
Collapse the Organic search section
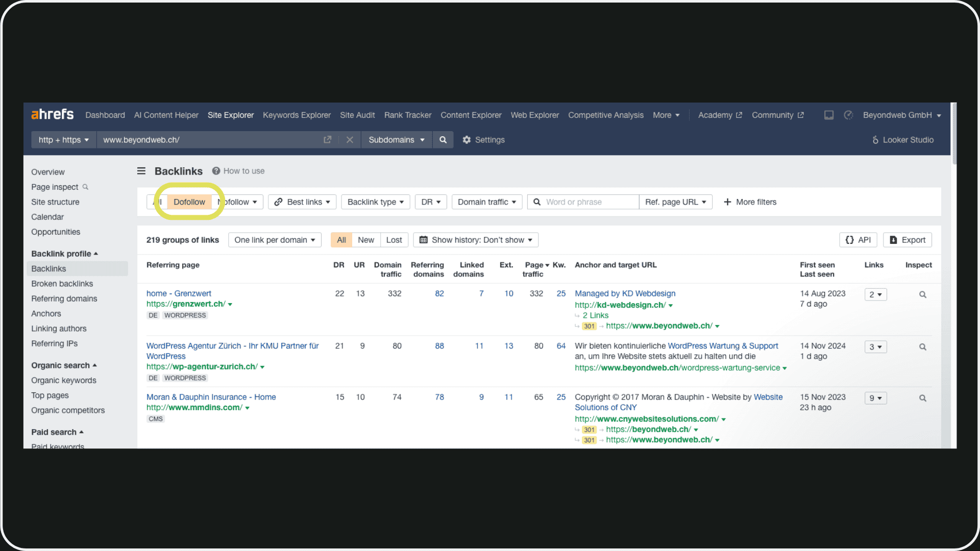(64, 365)
